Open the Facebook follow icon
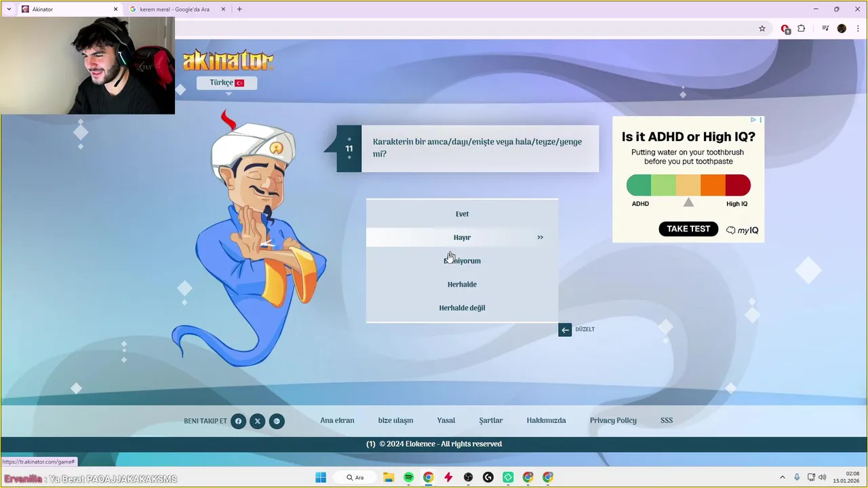Screen dimensions: 868x488 (238, 421)
